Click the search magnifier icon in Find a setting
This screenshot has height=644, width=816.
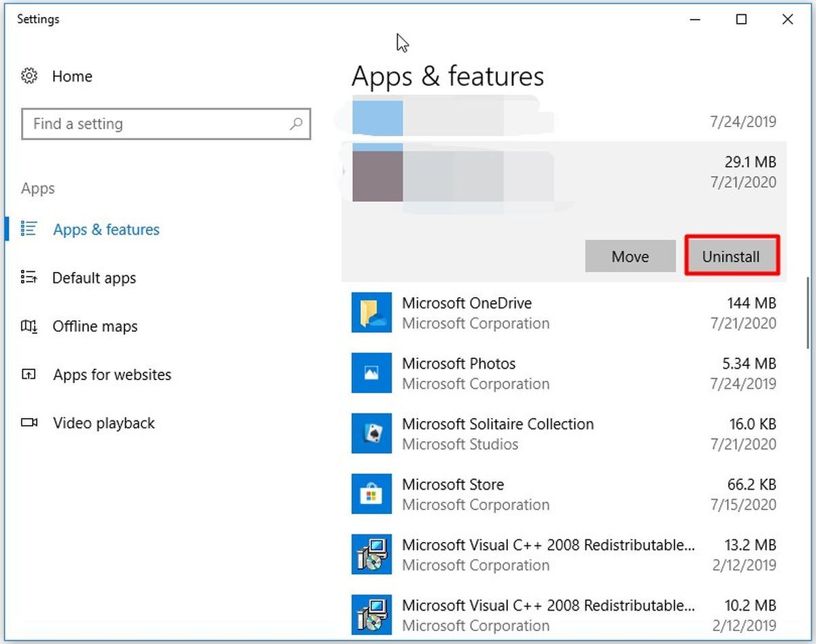(x=296, y=124)
